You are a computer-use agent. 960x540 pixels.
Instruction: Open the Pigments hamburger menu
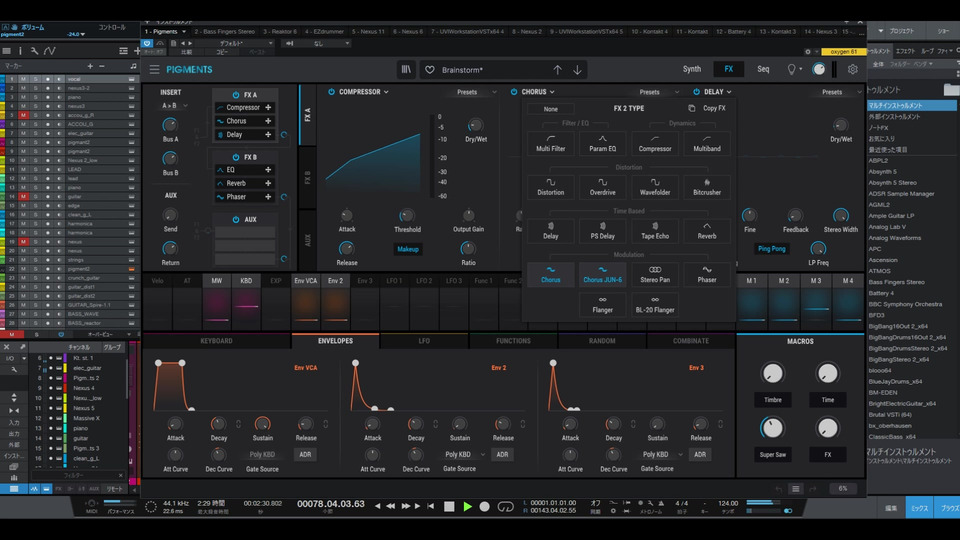[154, 70]
